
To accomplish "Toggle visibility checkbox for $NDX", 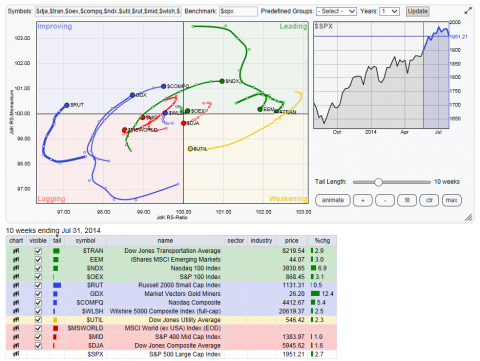I will [x=38, y=268].
